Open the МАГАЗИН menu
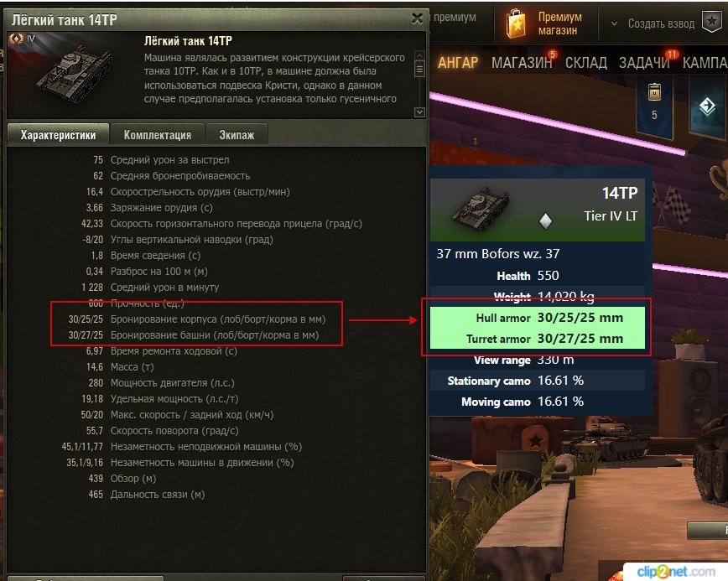This screenshot has width=728, height=581. point(522,62)
